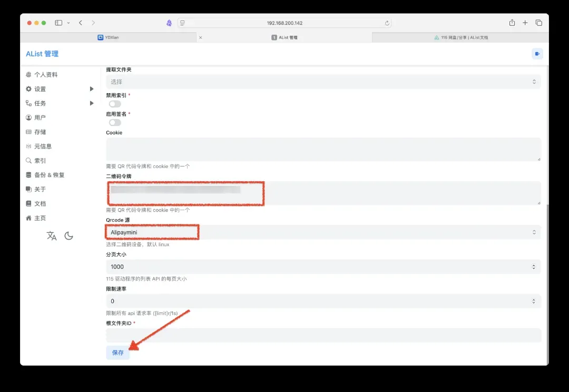569x392 pixels.
Task: Click the 限制速率 stepper arrows
Action: click(533, 301)
